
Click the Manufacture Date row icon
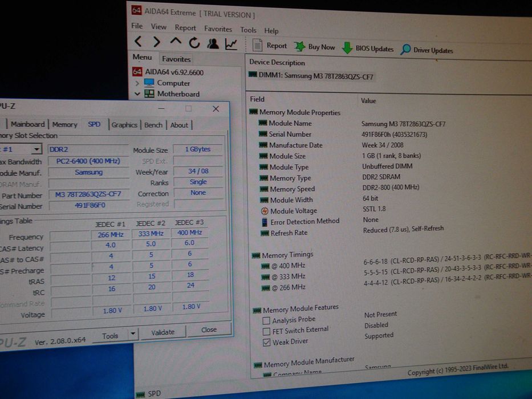(x=263, y=145)
